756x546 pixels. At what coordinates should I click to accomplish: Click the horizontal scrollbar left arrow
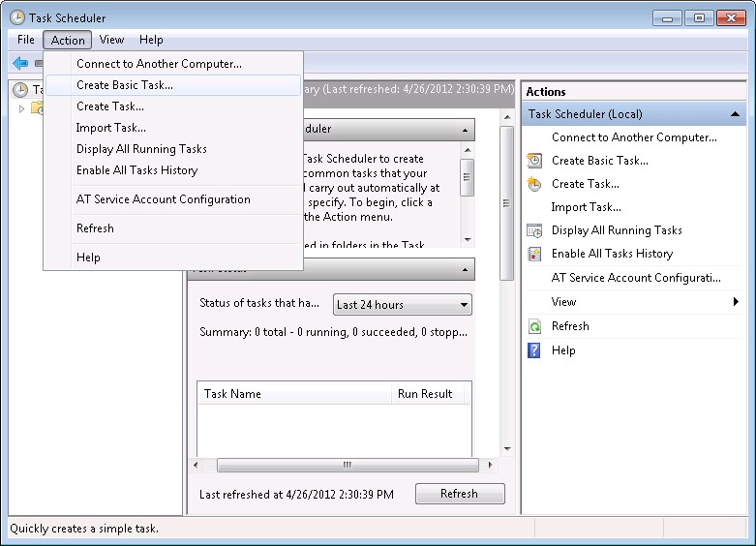196,465
